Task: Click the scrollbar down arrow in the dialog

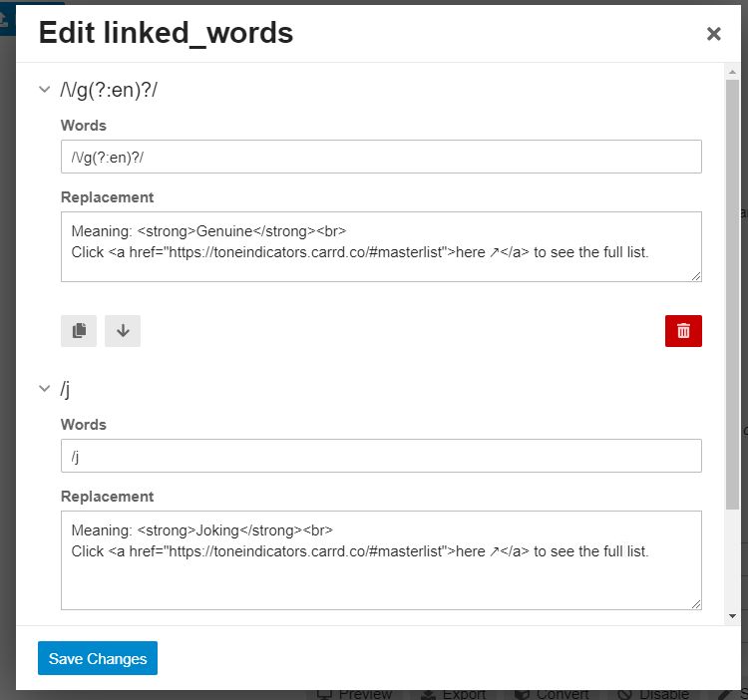Action: pos(732,616)
